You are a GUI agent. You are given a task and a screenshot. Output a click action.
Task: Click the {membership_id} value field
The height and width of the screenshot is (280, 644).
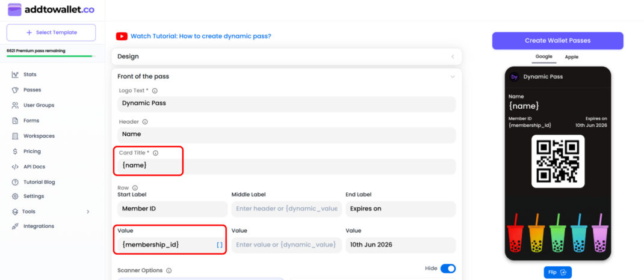click(x=173, y=245)
